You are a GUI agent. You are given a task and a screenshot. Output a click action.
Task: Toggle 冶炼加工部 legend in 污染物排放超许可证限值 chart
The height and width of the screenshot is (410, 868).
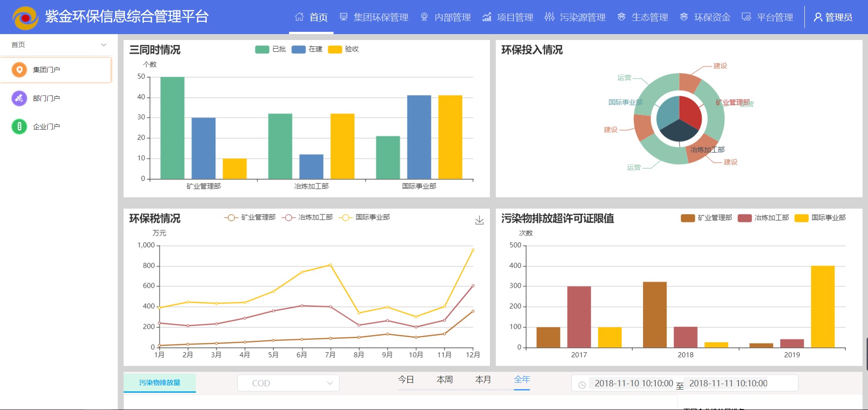pyautogui.click(x=763, y=218)
